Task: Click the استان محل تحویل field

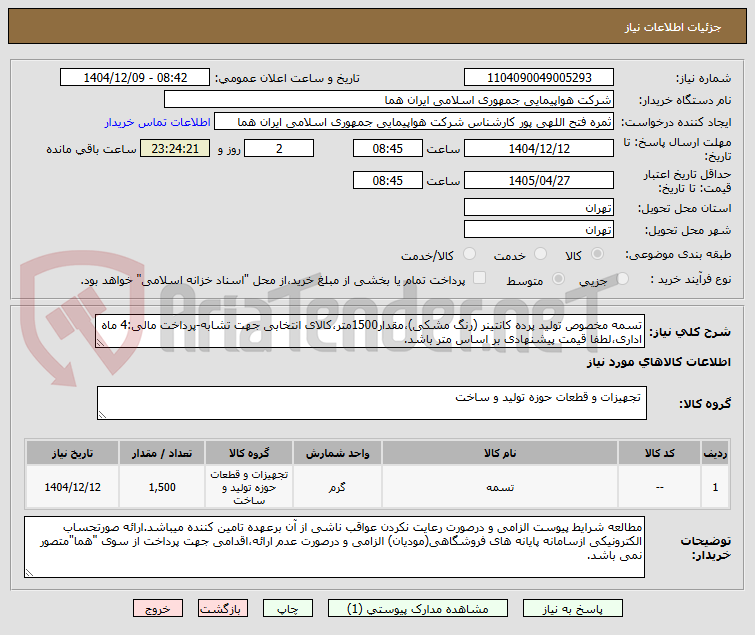Action: pyautogui.click(x=539, y=207)
